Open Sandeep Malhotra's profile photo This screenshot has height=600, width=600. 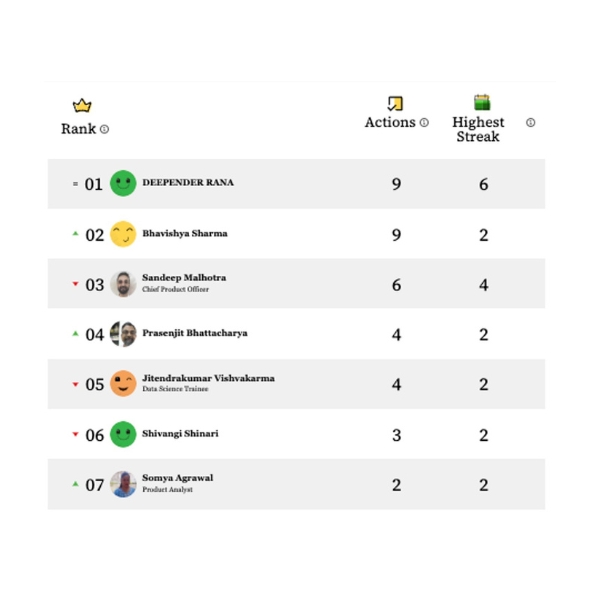[123, 284]
